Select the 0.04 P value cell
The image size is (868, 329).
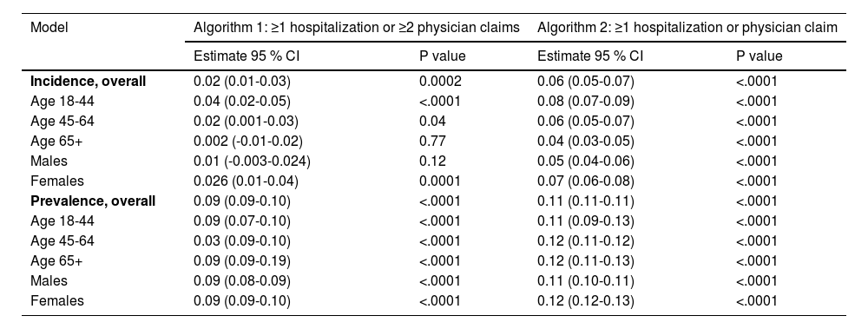click(x=432, y=122)
